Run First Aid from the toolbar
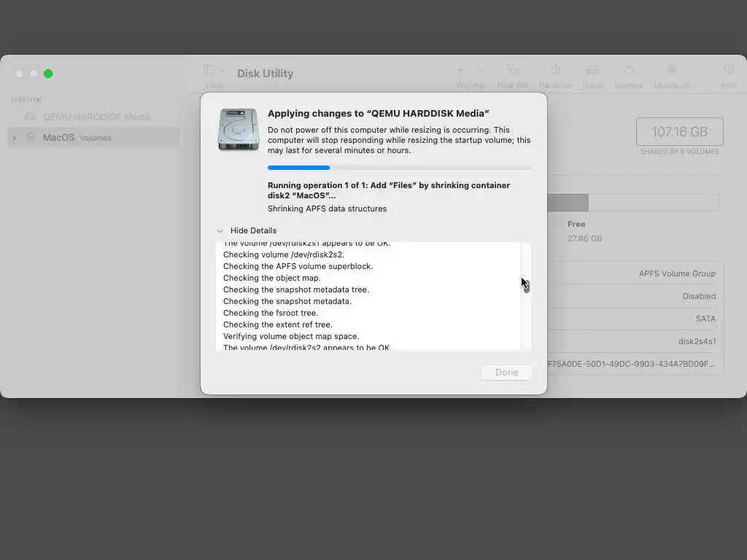 tap(513, 70)
